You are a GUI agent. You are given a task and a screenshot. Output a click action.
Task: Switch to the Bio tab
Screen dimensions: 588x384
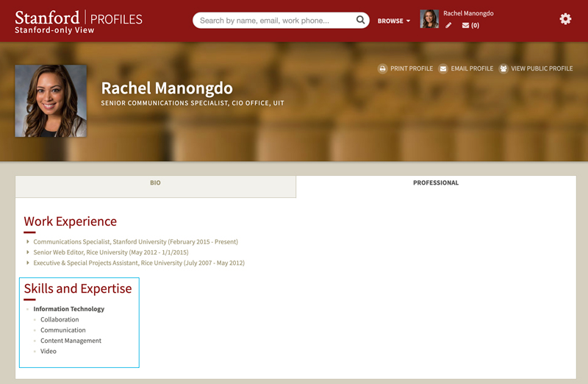pyautogui.click(x=155, y=183)
